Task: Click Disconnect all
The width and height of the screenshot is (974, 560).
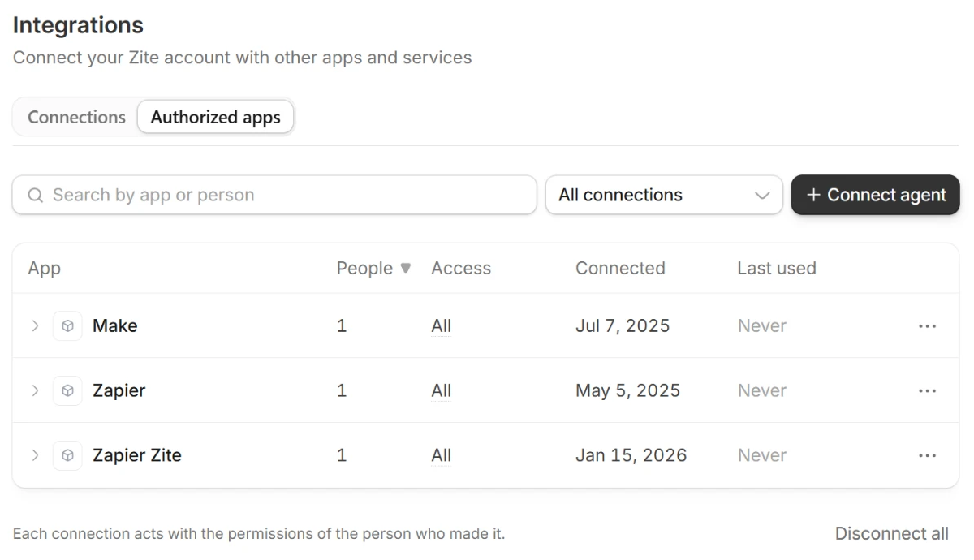Action: click(x=891, y=533)
